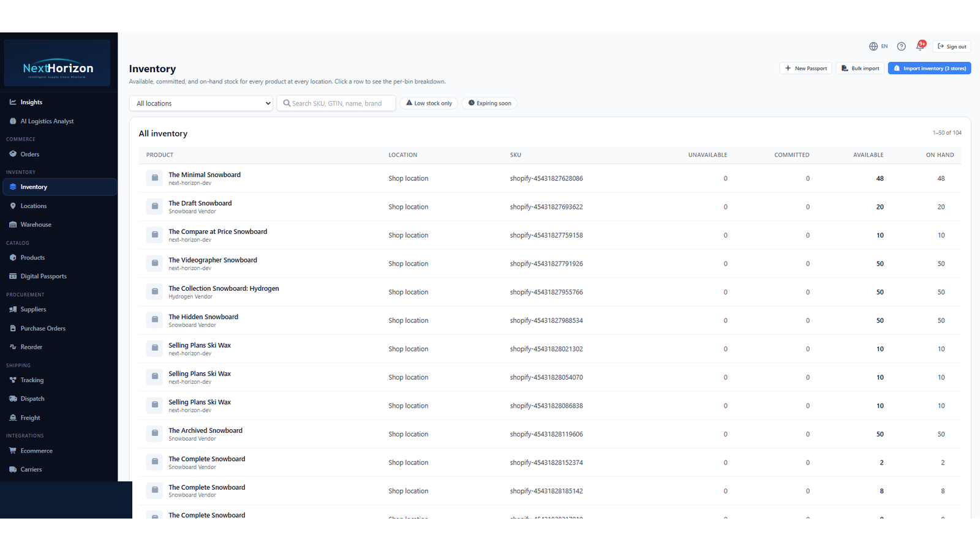980x551 pixels.
Task: Click Import inventory (3 stores) button
Action: pyautogui.click(x=929, y=69)
